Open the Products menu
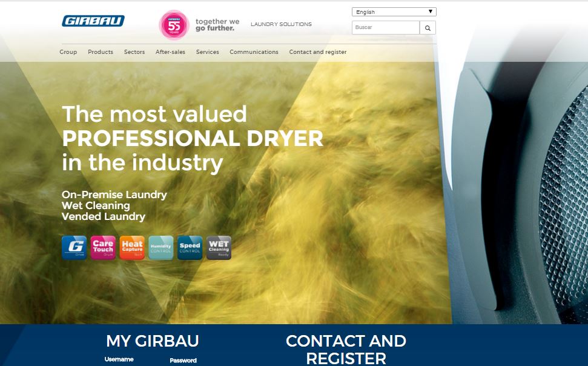This screenshot has width=588, height=366. [x=101, y=52]
